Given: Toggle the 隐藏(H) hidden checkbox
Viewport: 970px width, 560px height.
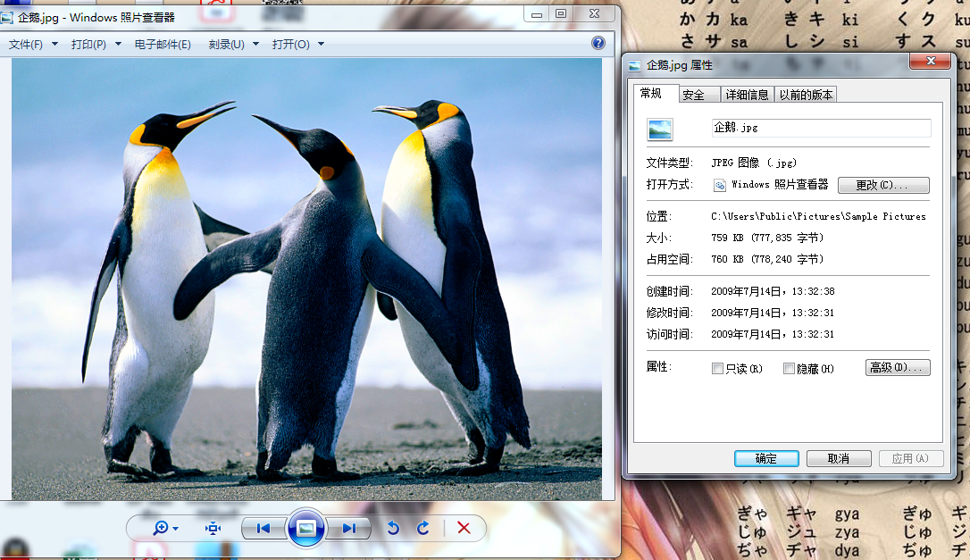Looking at the screenshot, I should pyautogui.click(x=789, y=369).
